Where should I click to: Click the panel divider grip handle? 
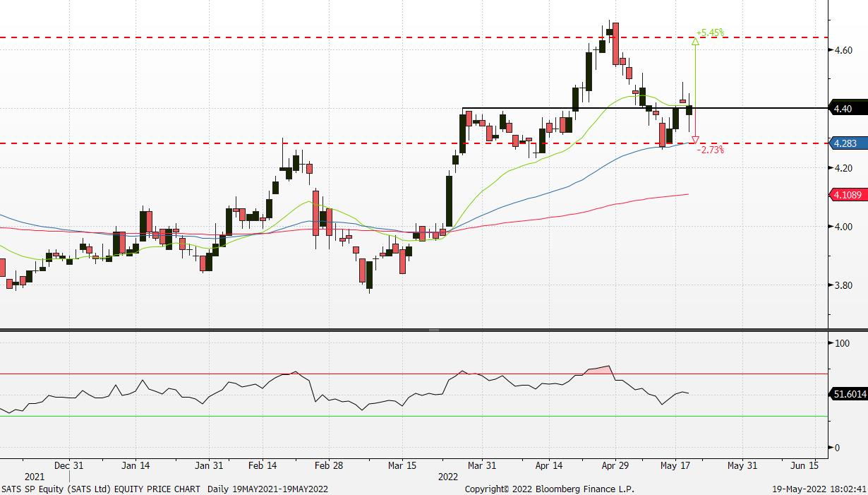434,330
